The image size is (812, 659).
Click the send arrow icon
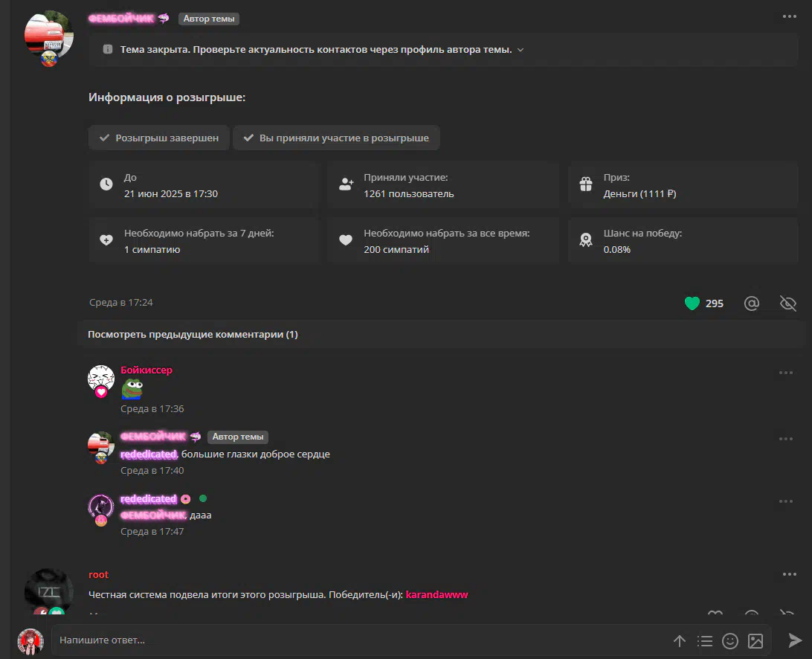click(x=794, y=640)
